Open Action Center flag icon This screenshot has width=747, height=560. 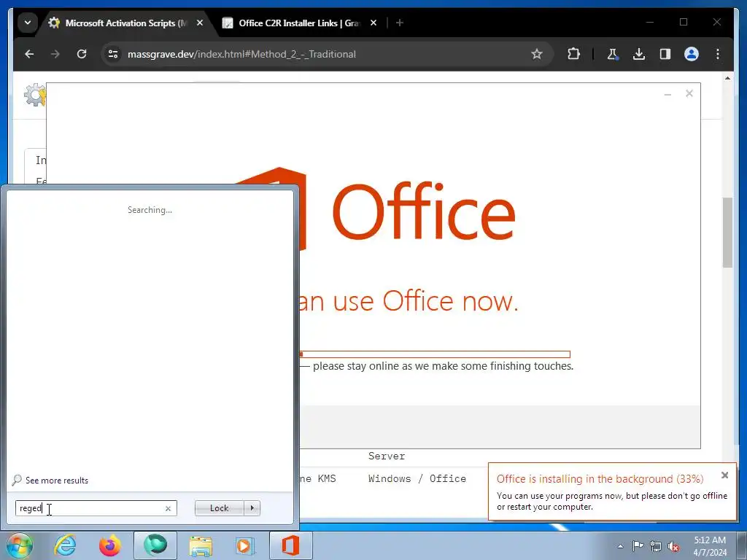(x=638, y=545)
